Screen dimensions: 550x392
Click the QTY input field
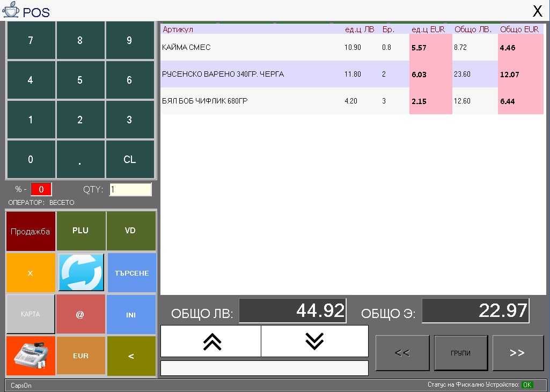[x=130, y=190]
